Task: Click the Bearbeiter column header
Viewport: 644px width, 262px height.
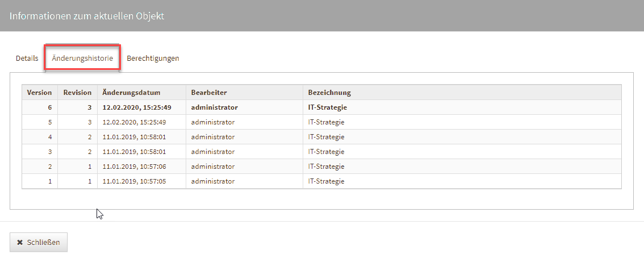Action: click(209, 92)
